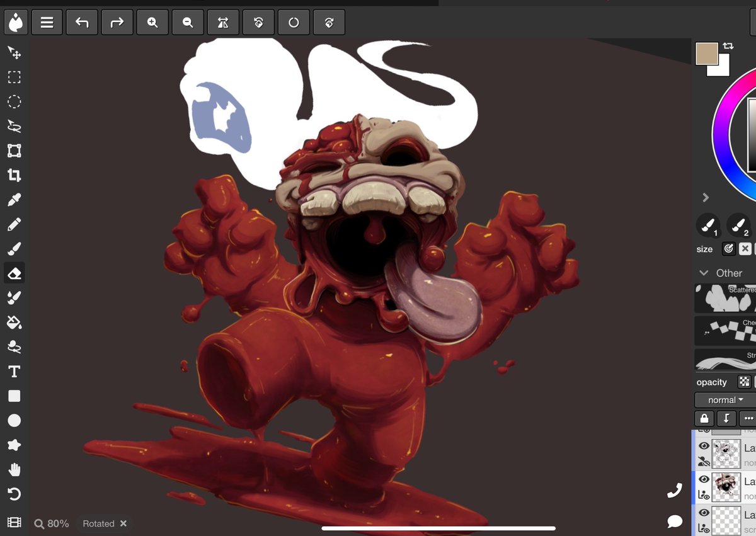756x536 pixels.
Task: Open the chat speech bubble
Action: coord(675,522)
